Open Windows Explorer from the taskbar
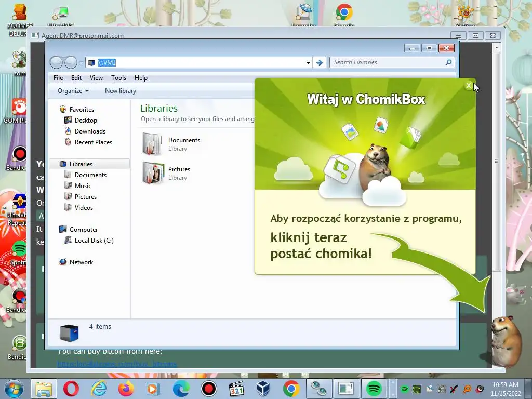The image size is (532, 399). pyautogui.click(x=44, y=389)
